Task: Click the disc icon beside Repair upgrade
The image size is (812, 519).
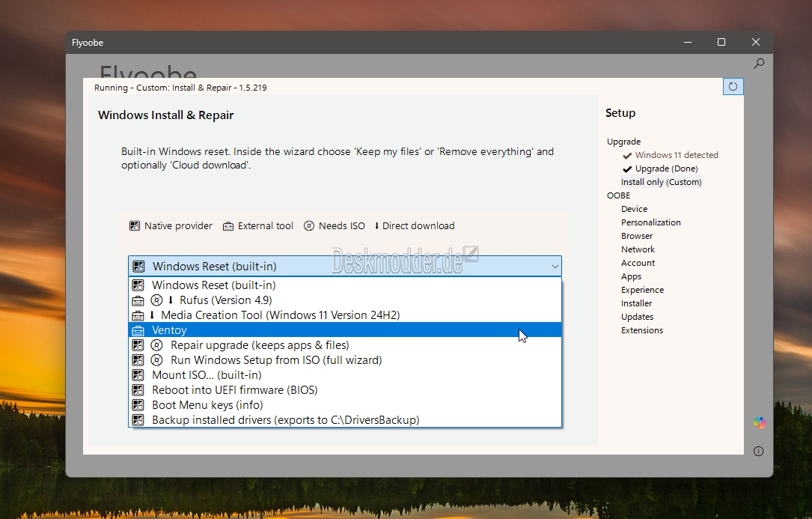Action: pyautogui.click(x=156, y=345)
